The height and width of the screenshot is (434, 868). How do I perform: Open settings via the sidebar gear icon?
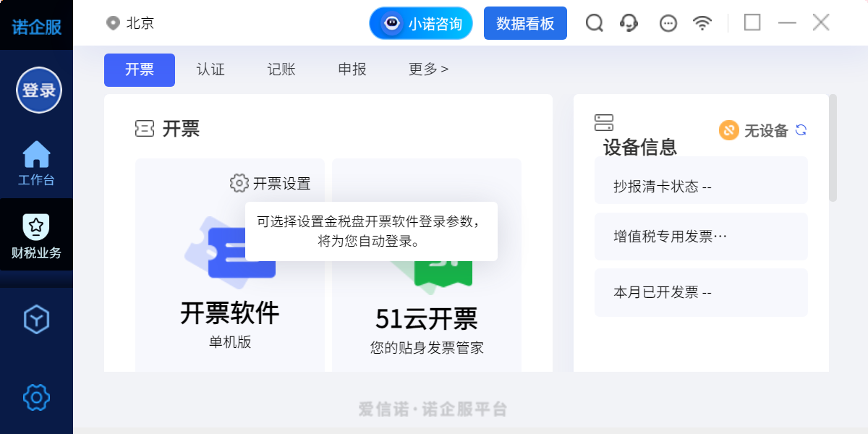pos(36,397)
